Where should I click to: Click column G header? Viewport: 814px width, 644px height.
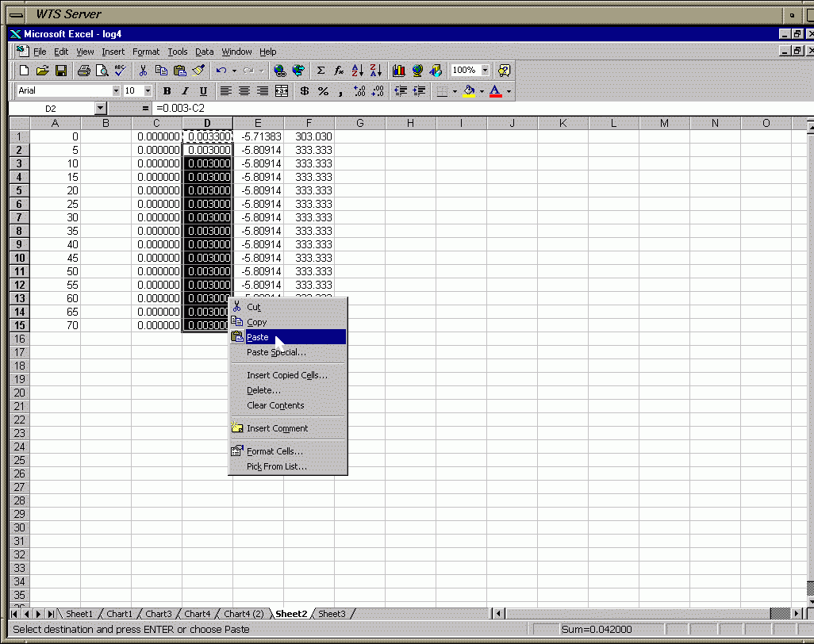(x=359, y=123)
